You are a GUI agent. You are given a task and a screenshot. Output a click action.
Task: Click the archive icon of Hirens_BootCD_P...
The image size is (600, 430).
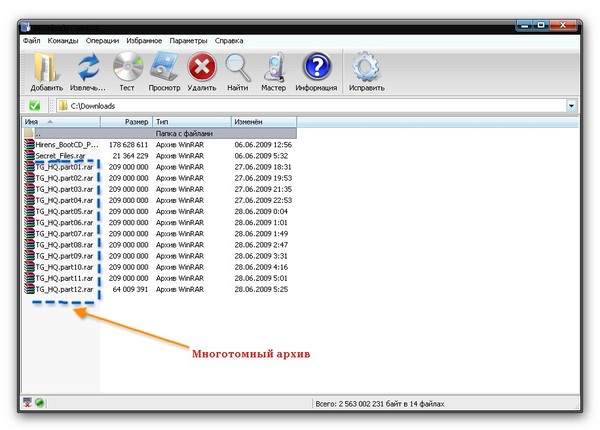[x=29, y=145]
